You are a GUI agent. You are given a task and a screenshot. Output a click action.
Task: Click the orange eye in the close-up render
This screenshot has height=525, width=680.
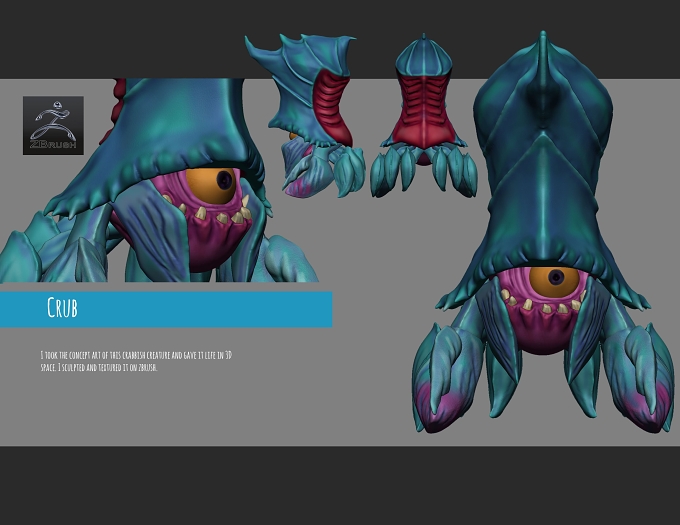(212, 186)
